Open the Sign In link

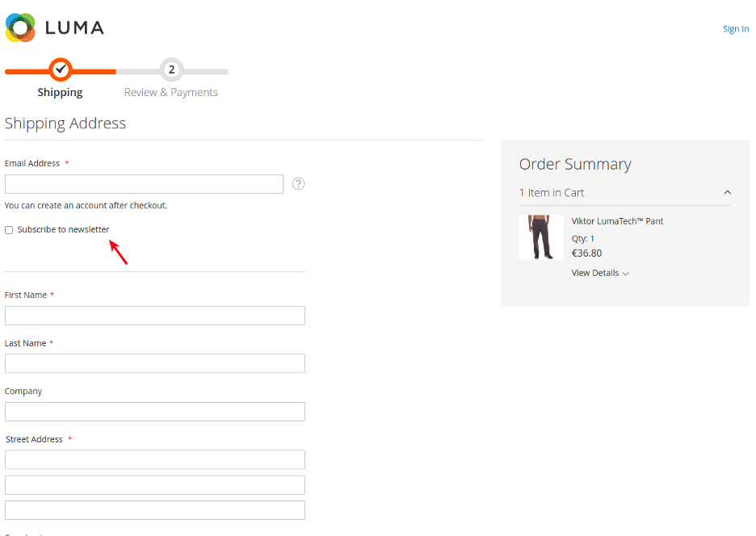pos(735,29)
